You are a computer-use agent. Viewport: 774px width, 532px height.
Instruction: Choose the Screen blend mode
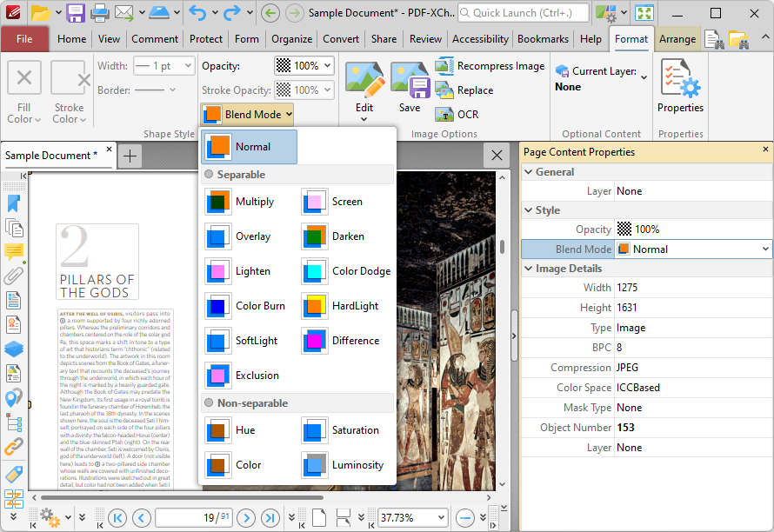point(346,202)
